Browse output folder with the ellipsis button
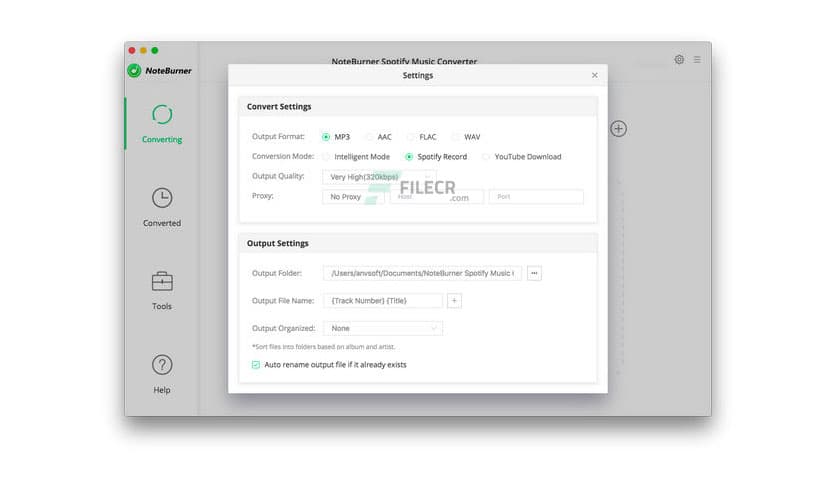The width and height of the screenshot is (836, 484). pyautogui.click(x=534, y=273)
